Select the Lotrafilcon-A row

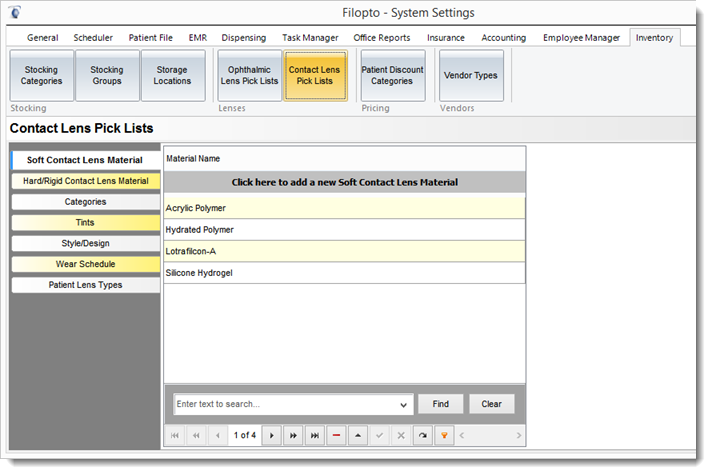pyautogui.click(x=345, y=251)
